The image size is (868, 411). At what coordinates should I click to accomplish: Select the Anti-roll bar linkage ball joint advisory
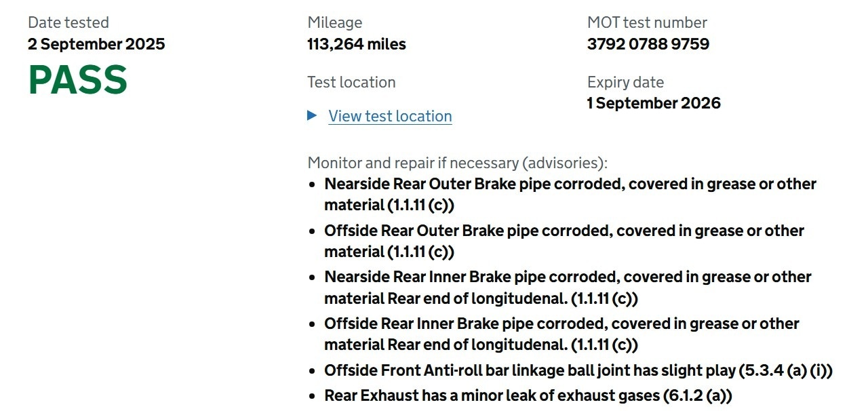[578, 371]
